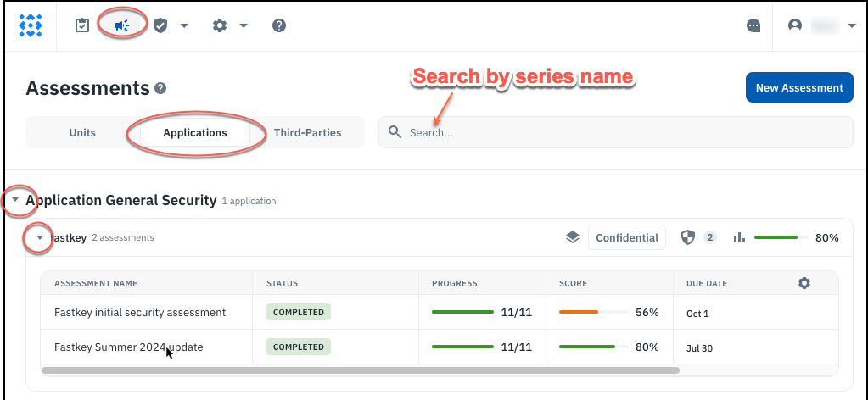Select the Applications tab
This screenshot has width=868, height=400.
coord(195,133)
